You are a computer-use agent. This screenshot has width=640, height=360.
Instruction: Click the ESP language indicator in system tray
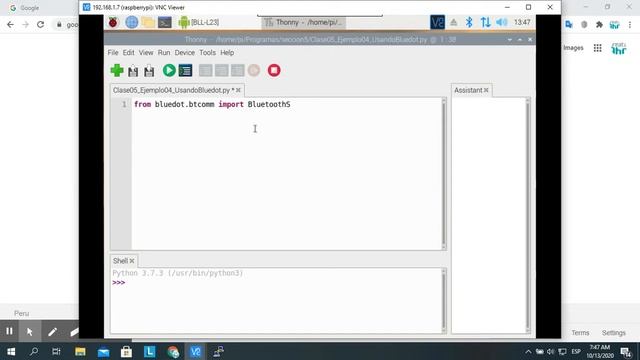point(576,351)
